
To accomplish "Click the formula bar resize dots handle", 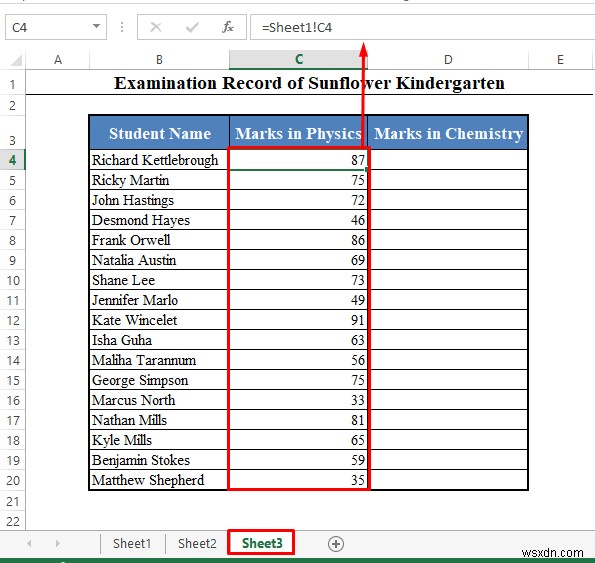I will tap(122, 27).
